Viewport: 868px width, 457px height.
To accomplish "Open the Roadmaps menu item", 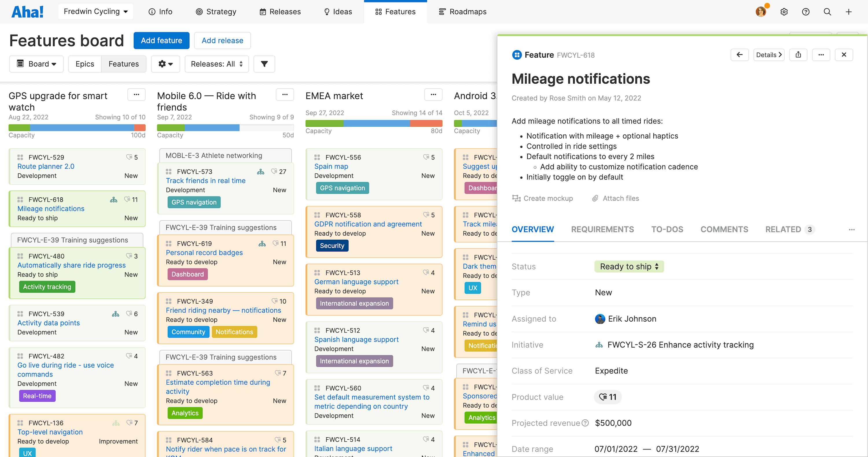I will click(x=463, y=12).
